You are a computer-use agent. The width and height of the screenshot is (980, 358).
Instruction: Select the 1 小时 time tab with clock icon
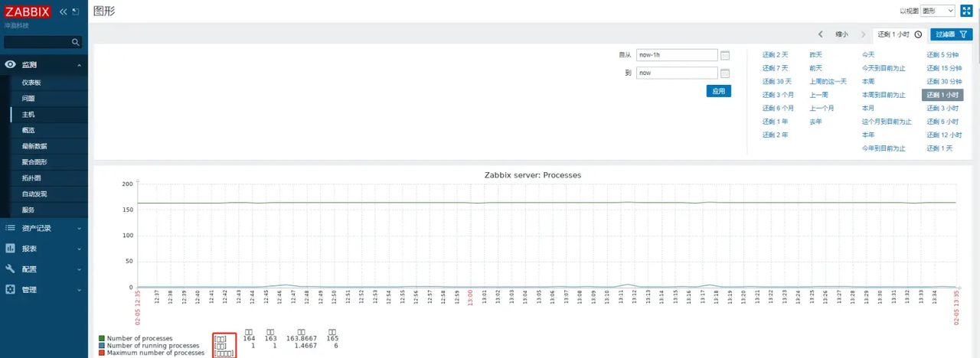[900, 34]
